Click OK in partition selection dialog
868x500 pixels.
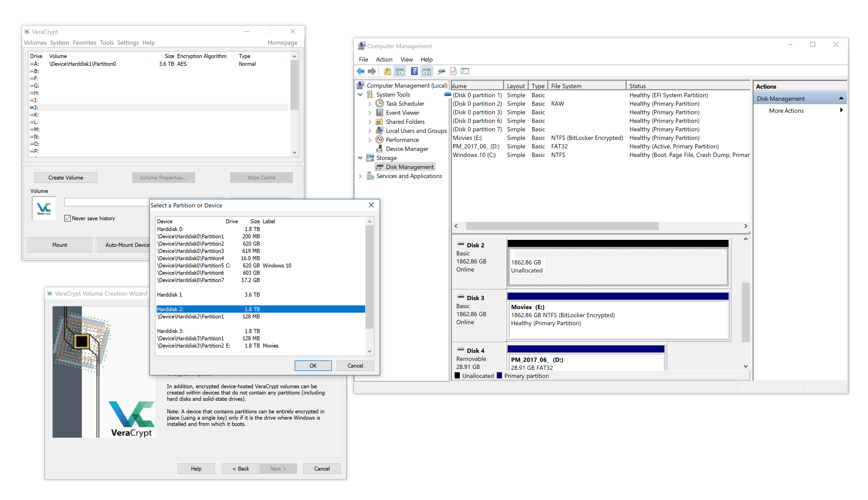313,366
